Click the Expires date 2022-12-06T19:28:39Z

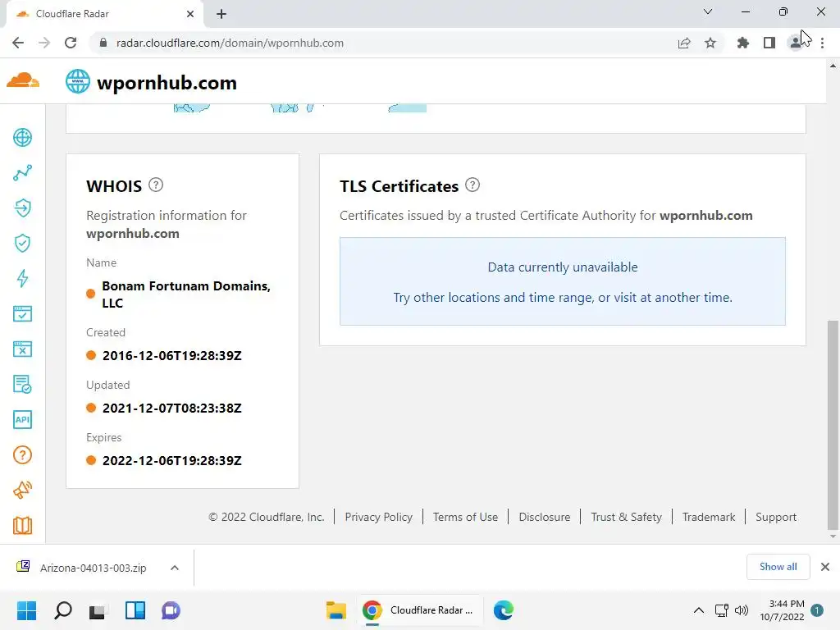[x=172, y=461]
